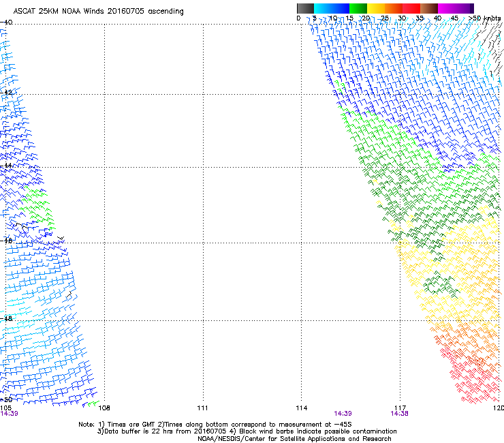The height and width of the screenshot is (443, 504).
Task: Click the purple 14:38 time label
Action: point(399,414)
